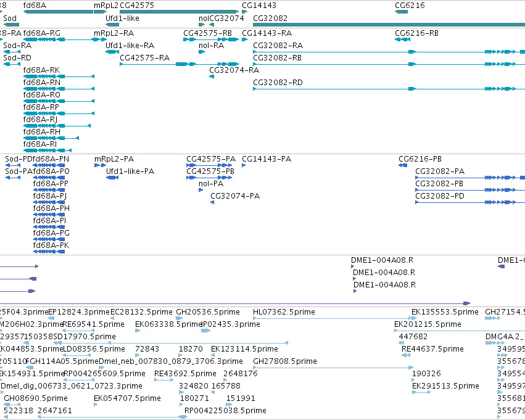525x420 pixels.
Task: Click the Ufd1-like-PA protein label
Action: [130, 171]
